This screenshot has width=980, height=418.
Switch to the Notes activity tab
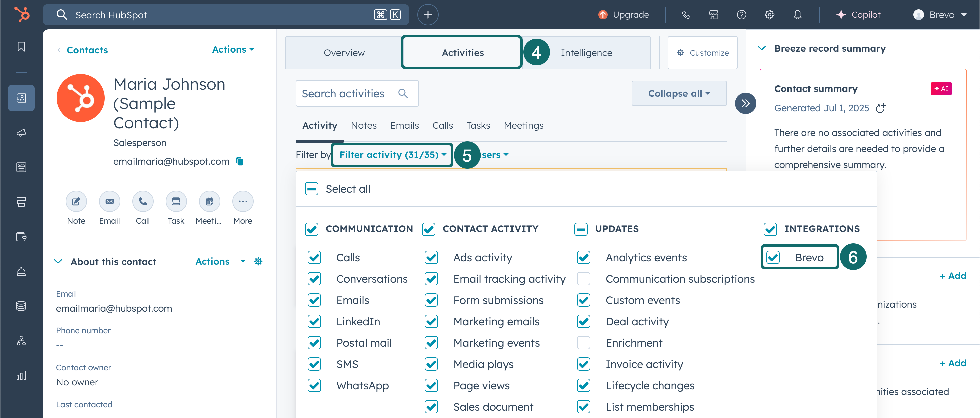point(364,126)
